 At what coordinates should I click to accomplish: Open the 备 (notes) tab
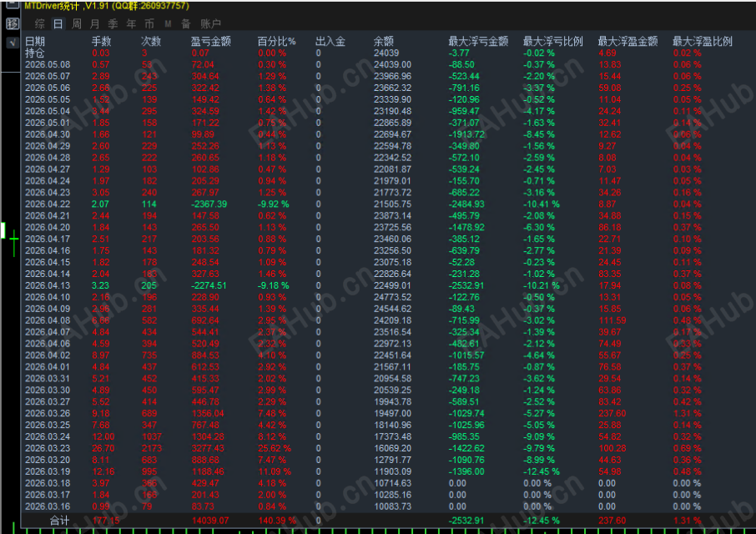pos(185,23)
